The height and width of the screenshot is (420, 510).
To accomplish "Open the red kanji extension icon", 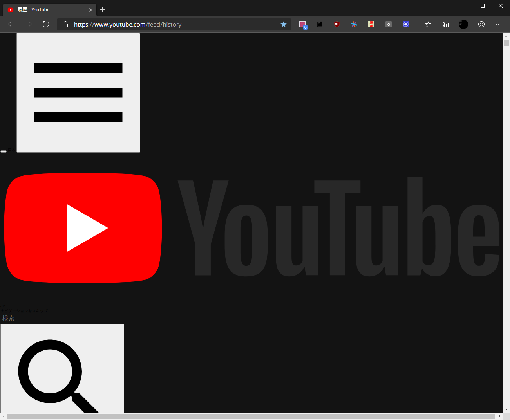I will tap(371, 24).
